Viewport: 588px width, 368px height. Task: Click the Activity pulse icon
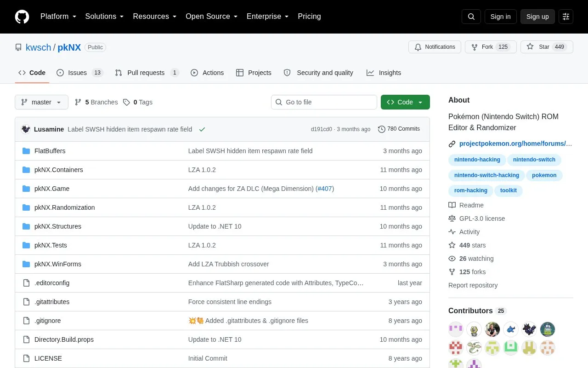pyautogui.click(x=452, y=232)
